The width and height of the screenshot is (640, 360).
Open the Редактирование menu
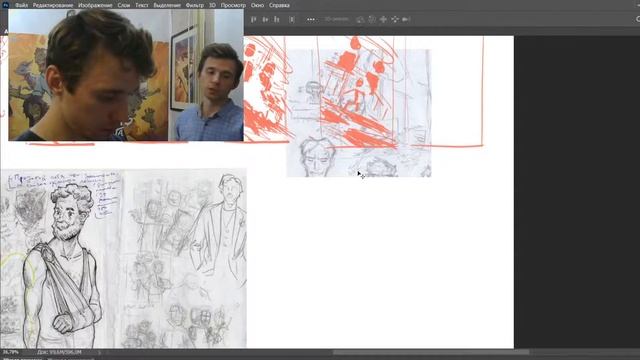coord(53,5)
